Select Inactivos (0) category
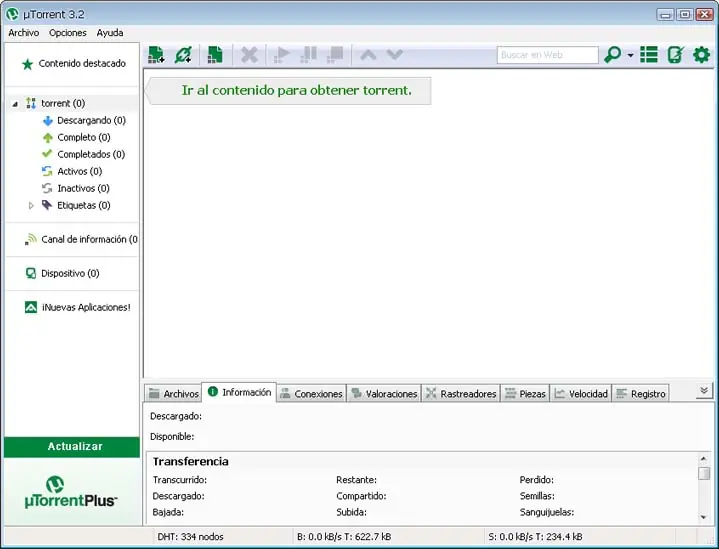Viewport: 719px width, 549px height. coord(83,188)
